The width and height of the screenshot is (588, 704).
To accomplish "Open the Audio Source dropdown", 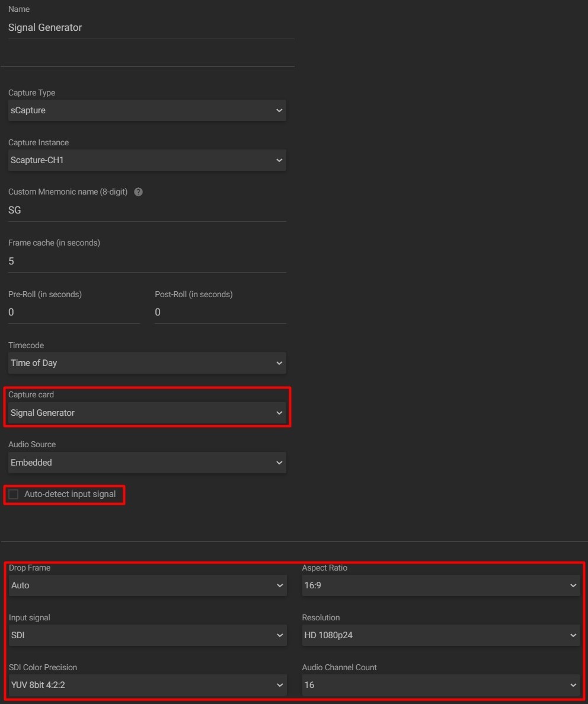I will point(147,462).
